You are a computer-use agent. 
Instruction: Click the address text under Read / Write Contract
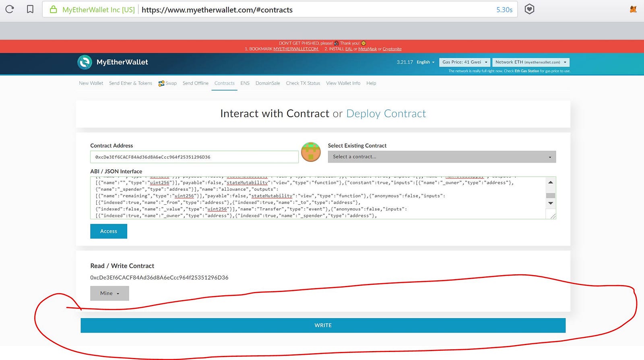pos(159,278)
